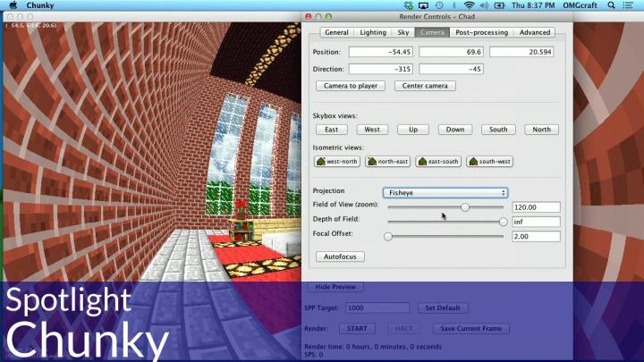
Task: Click the Hide Preview button
Action: (x=335, y=287)
